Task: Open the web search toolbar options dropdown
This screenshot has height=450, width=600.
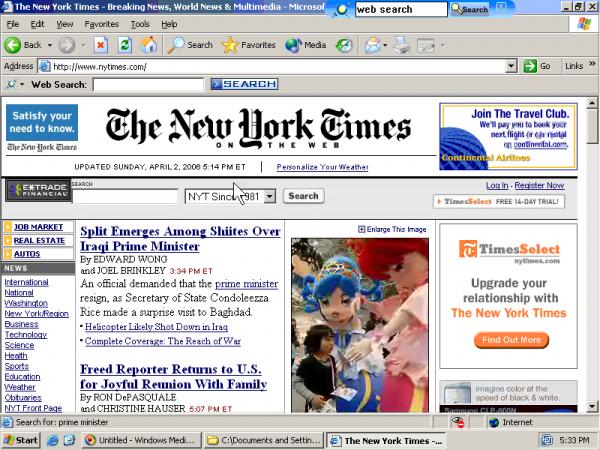Action: click(x=22, y=84)
